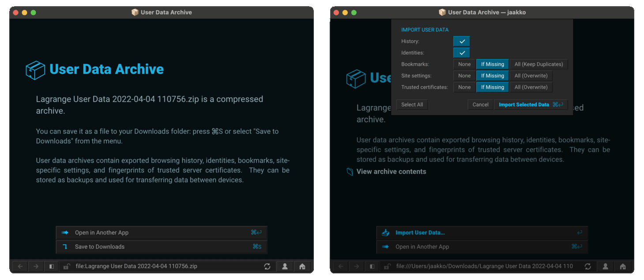Click the import icon beside Import User Data…
Image resolution: width=644 pixels, height=280 pixels.
point(386,232)
